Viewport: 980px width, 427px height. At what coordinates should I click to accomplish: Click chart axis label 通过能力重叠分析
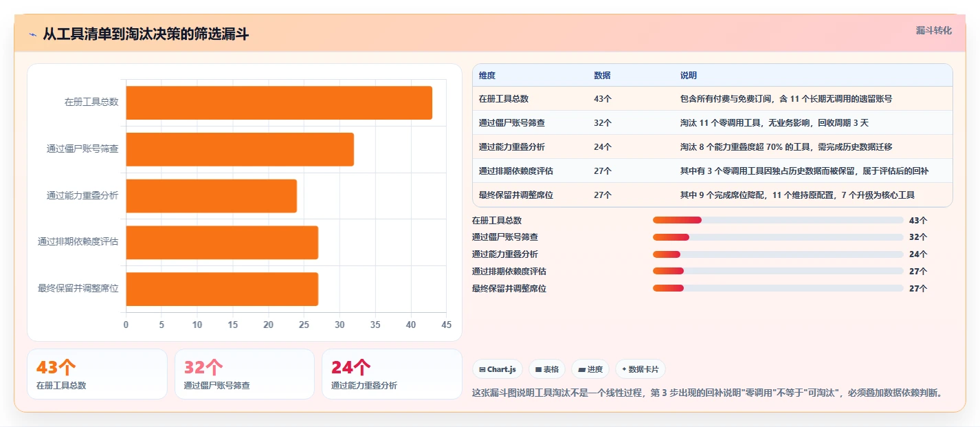pyautogui.click(x=82, y=195)
